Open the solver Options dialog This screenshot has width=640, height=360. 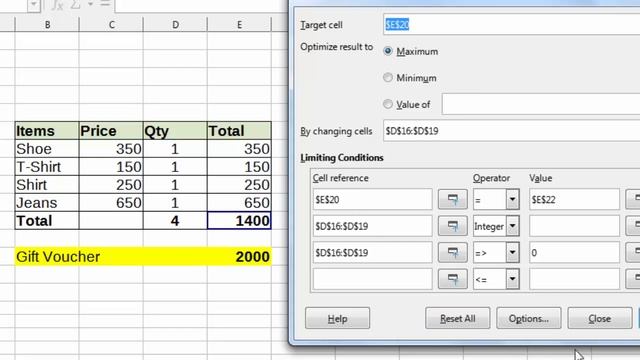[x=529, y=318]
